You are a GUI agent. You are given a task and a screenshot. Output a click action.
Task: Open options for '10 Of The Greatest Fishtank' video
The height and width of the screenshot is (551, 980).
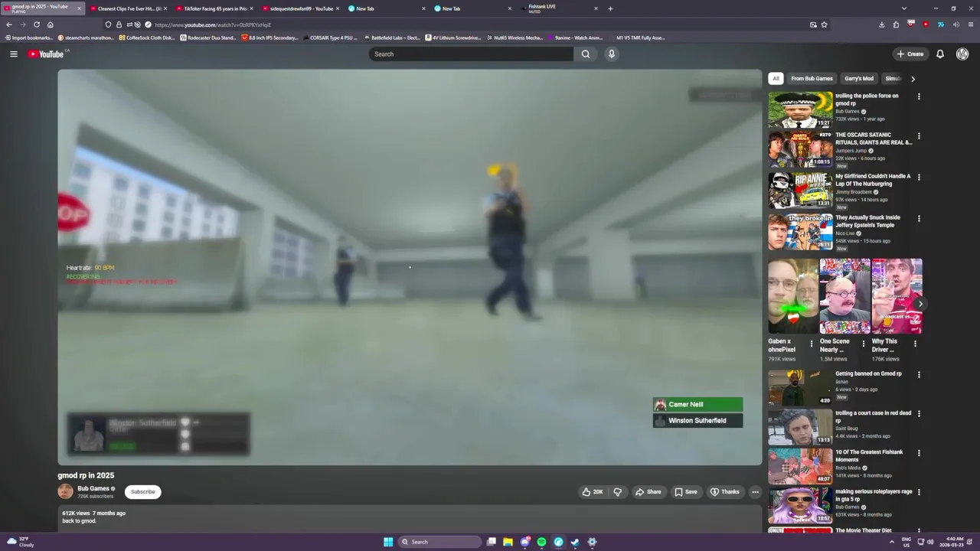point(919,453)
